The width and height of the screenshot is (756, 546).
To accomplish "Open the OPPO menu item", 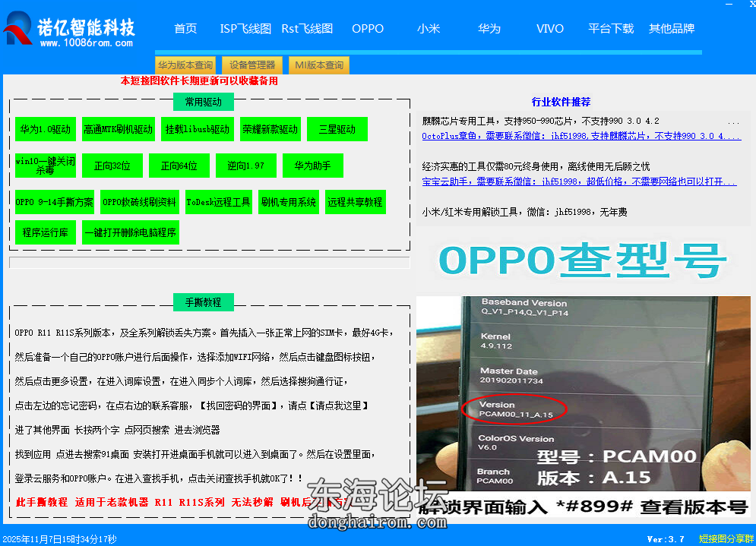I will [368, 29].
